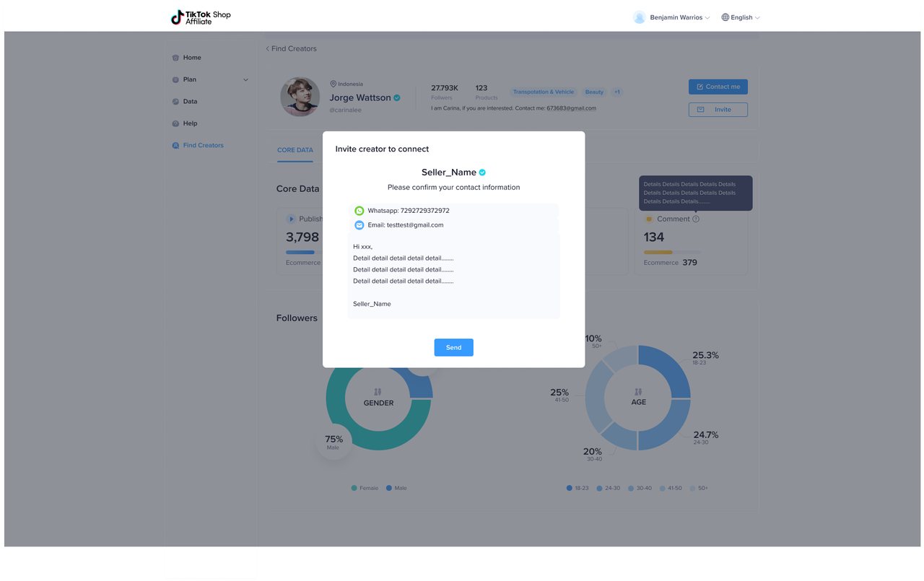Click the globe language icon

coord(725,17)
